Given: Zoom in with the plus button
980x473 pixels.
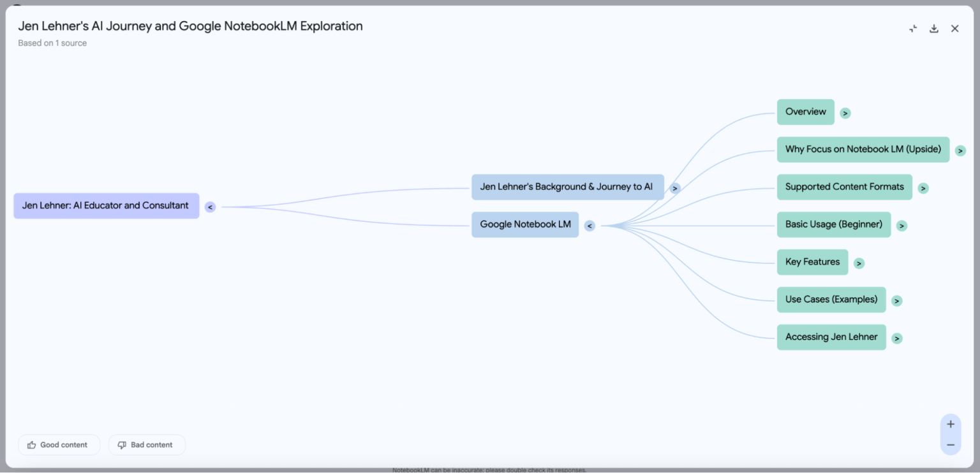Looking at the screenshot, I should 951,425.
